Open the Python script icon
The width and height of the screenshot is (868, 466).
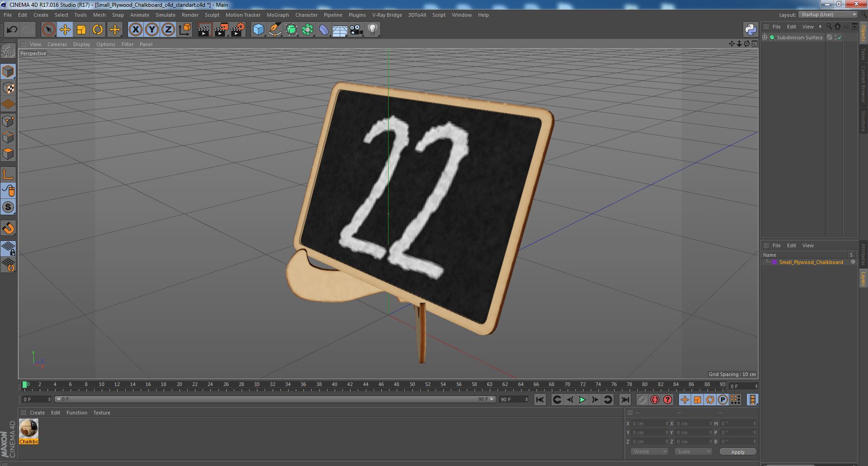pos(750,30)
